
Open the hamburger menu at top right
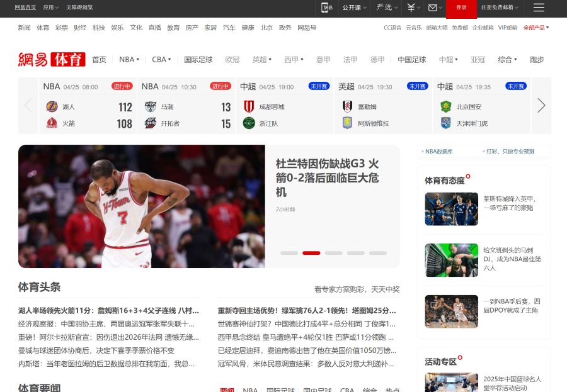tap(539, 8)
